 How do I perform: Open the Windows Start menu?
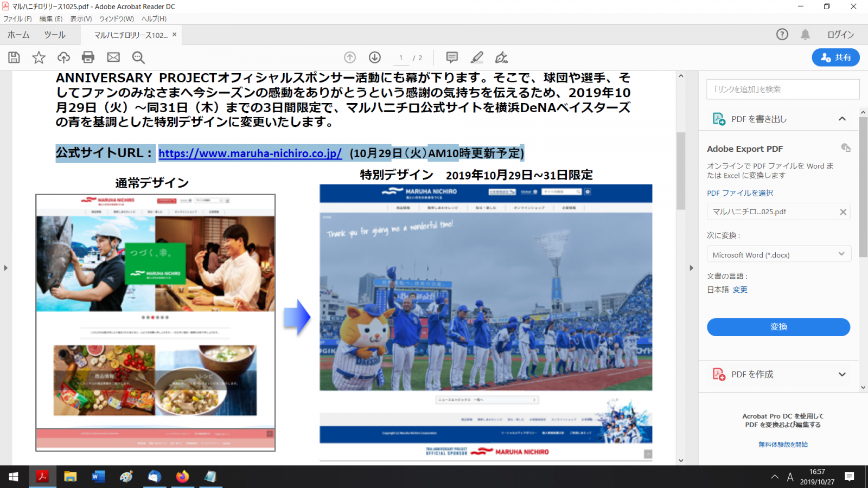tap(14, 477)
